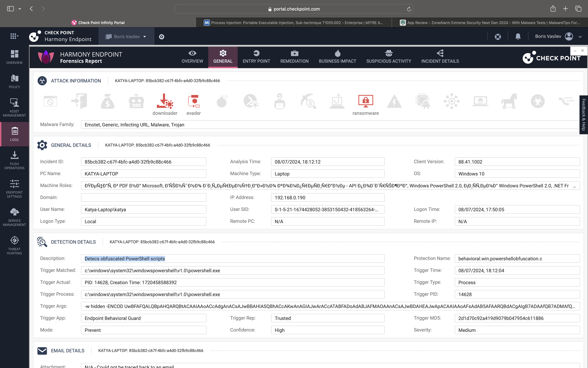Click the help lifebuoy icon

[498, 37]
